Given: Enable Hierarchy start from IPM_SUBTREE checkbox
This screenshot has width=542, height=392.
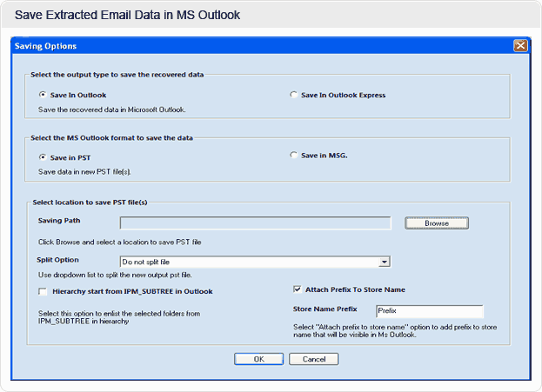Looking at the screenshot, I should coord(43,291).
